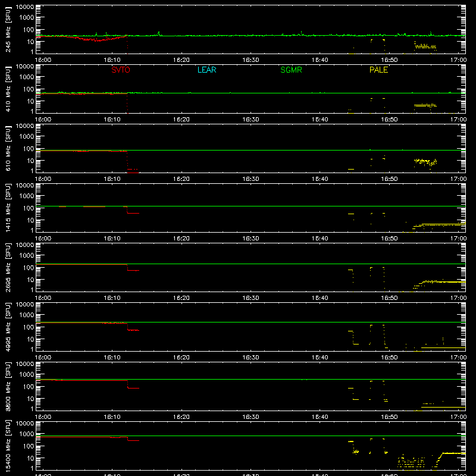Click the 16:50 time label of 245 MHz plot
476x476 pixels.
[389, 60]
